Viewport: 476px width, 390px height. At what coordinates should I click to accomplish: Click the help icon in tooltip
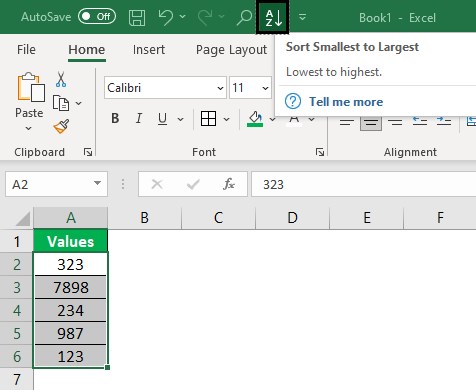(x=293, y=101)
